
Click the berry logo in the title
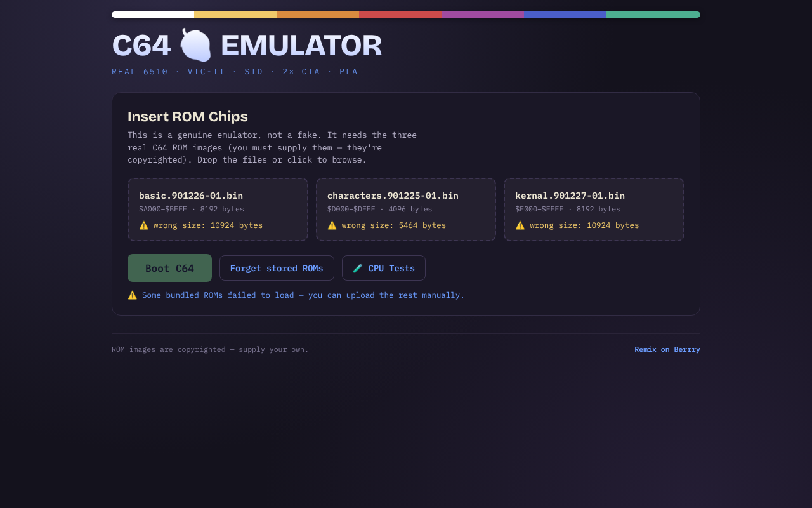tap(195, 45)
